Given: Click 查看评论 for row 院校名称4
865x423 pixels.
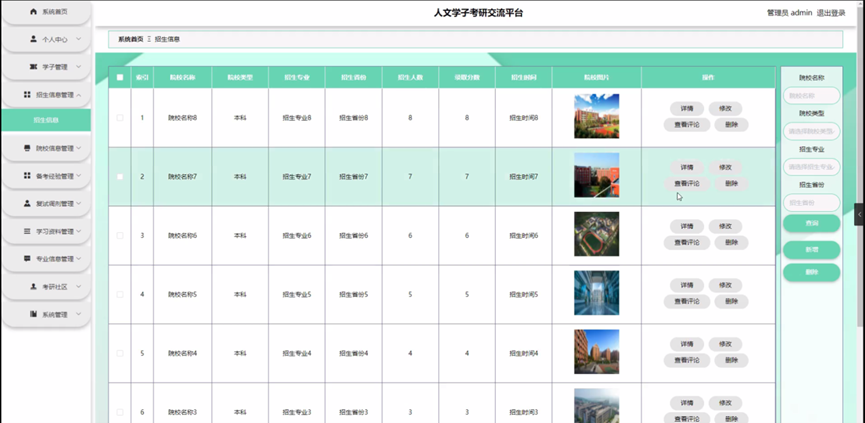Looking at the screenshot, I should point(687,361).
